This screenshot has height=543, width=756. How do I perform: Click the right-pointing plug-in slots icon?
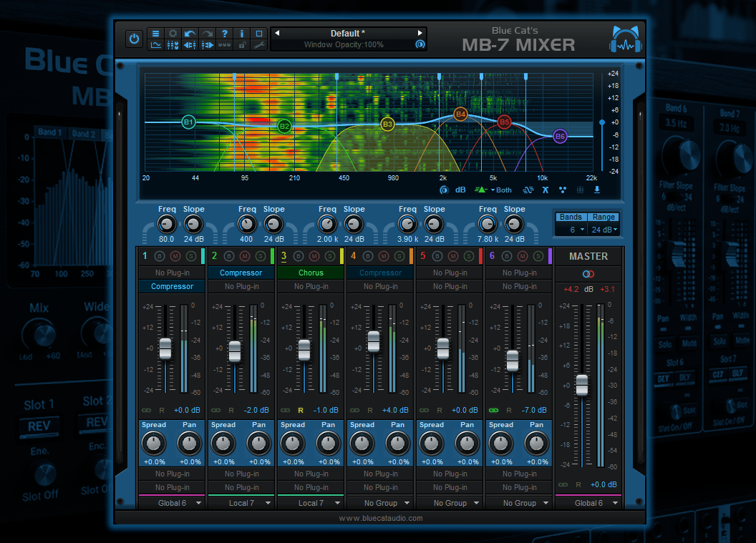[x=208, y=45]
